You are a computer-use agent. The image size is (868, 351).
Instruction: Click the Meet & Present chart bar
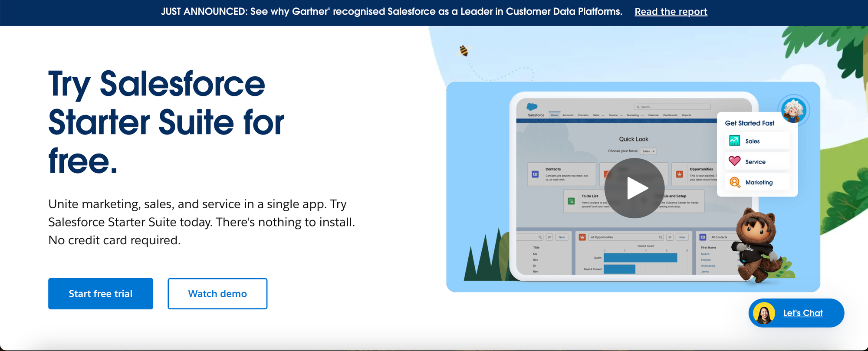[619, 269]
